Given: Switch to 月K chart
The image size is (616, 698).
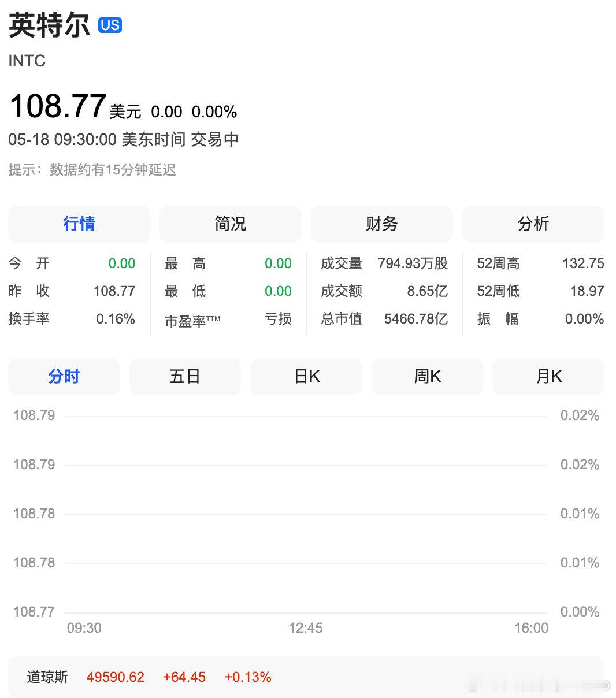Looking at the screenshot, I should point(548,377).
